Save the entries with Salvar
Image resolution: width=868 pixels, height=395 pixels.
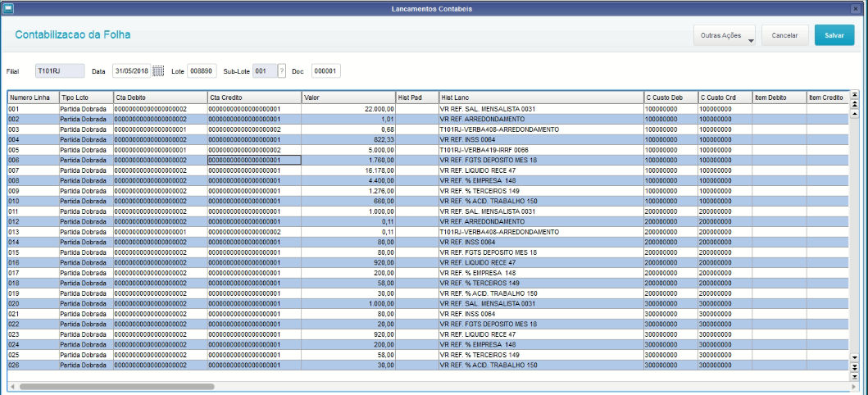pyautogui.click(x=834, y=35)
